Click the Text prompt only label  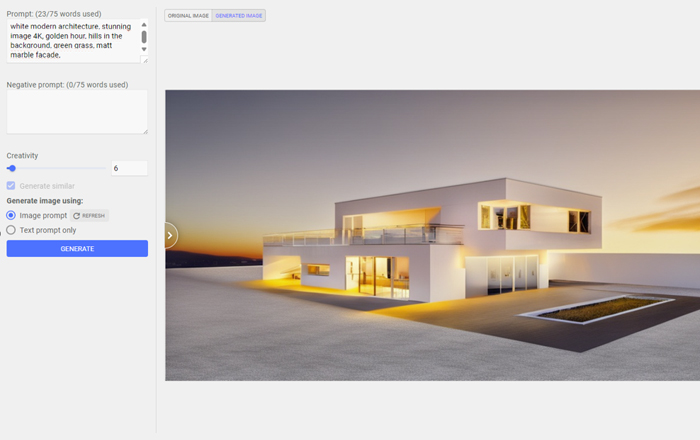(48, 230)
